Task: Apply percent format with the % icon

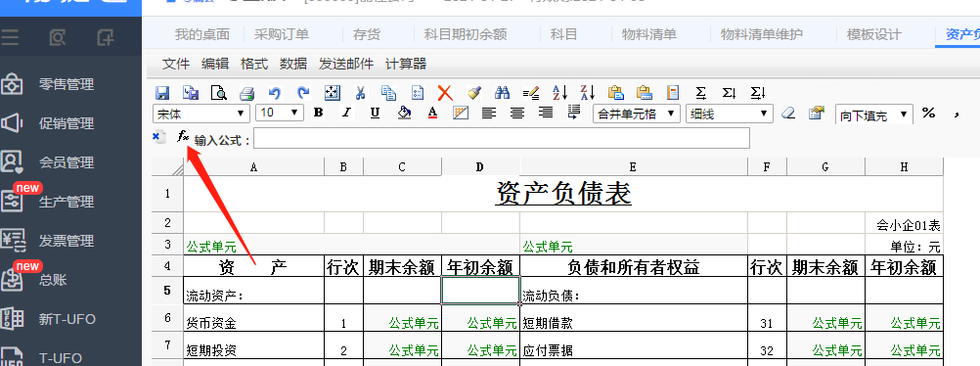Action: coord(928,114)
